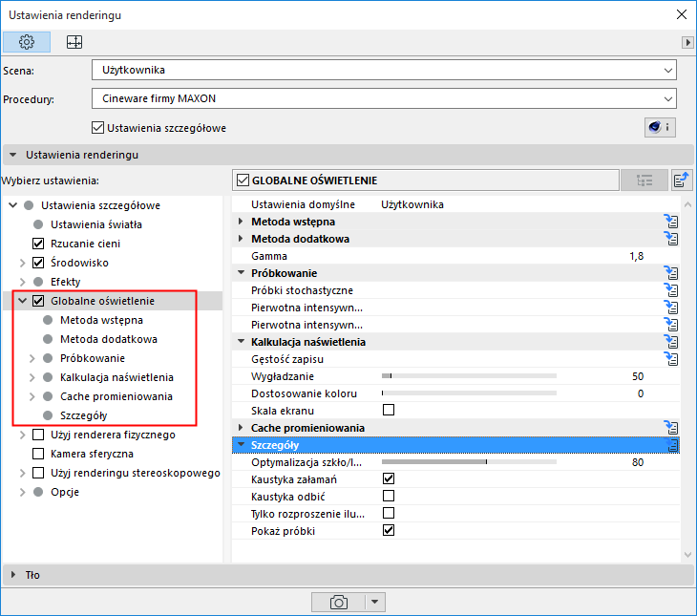
Task: Uncheck Globalne oświetlenie tree checkbox
Action: point(38,301)
